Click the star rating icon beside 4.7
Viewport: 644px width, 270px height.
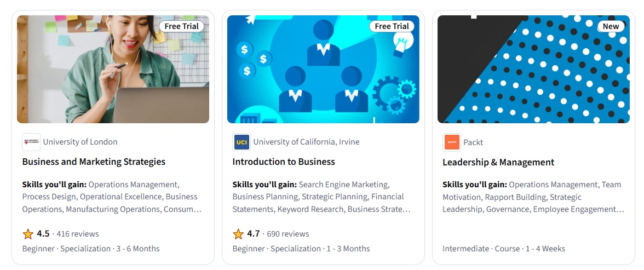pos(238,234)
